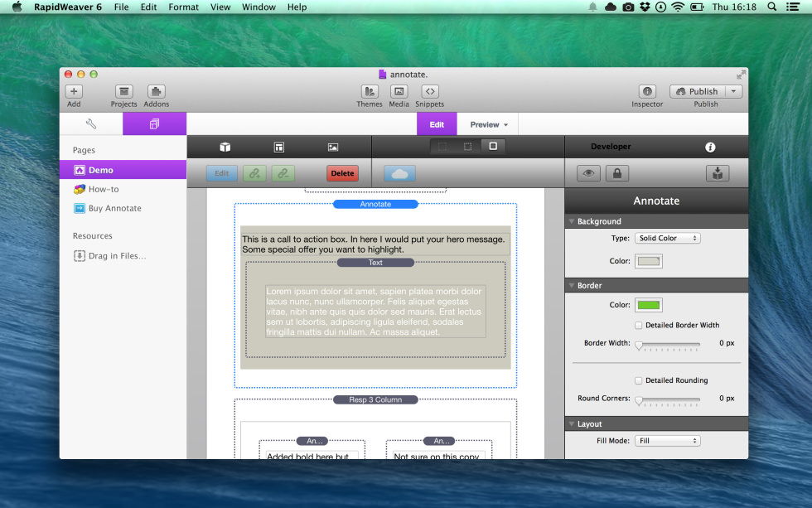This screenshot has width=812, height=508.
Task: Click the window fullscreen arrows icon
Action: 741,75
